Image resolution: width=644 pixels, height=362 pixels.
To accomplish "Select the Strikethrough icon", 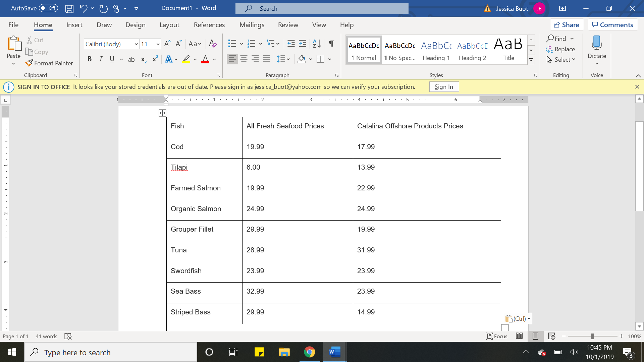I will tap(131, 60).
